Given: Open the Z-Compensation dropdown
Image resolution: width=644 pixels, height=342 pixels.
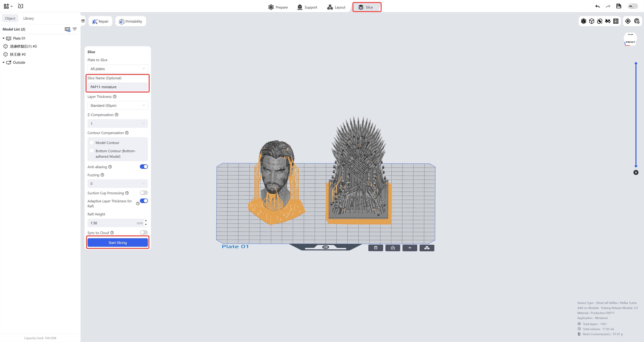Looking at the screenshot, I should pyautogui.click(x=118, y=124).
